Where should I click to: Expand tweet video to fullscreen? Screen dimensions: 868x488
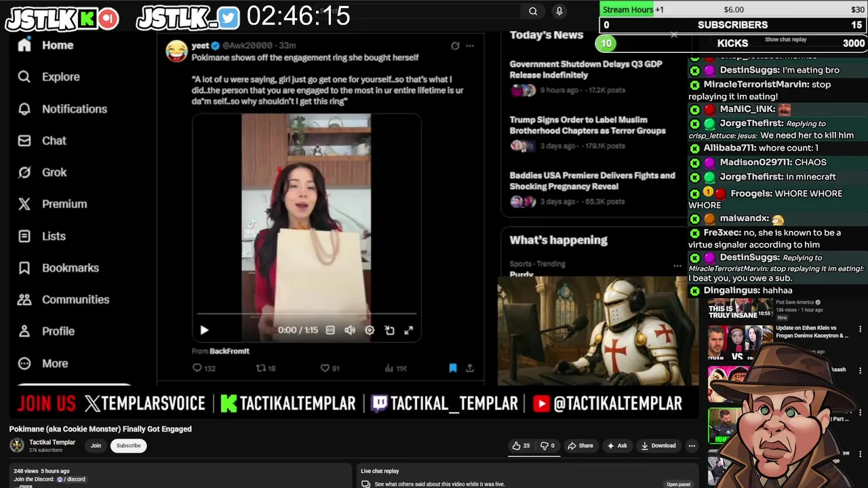409,330
